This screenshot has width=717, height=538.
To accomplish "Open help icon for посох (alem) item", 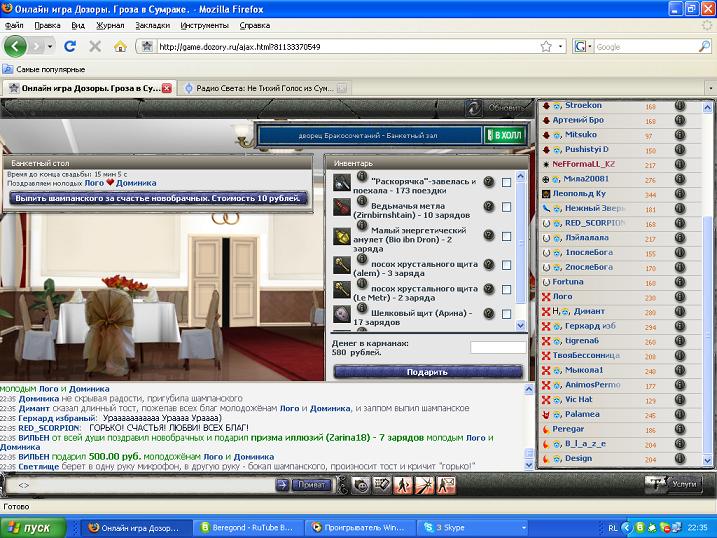I will pyautogui.click(x=489, y=265).
